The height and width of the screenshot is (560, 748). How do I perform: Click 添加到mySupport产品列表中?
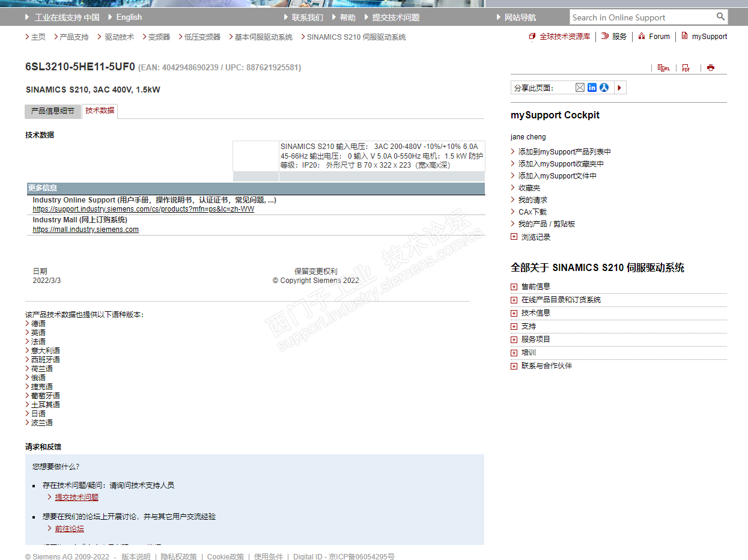564,152
